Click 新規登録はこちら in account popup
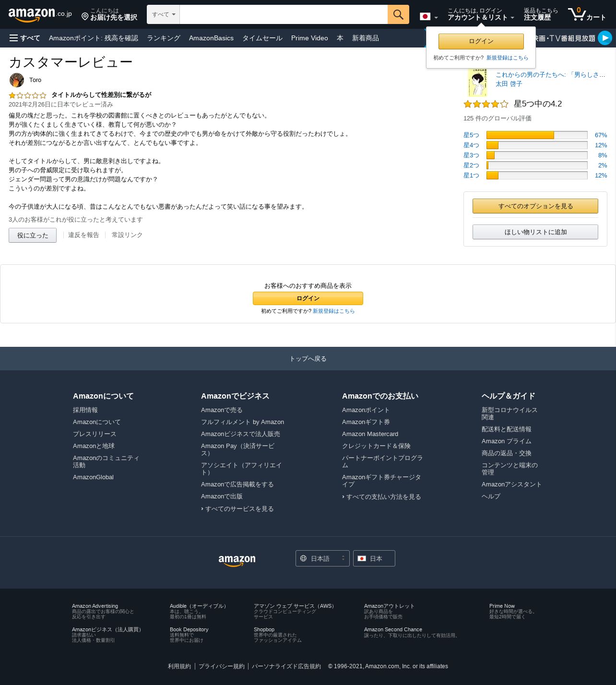Viewport: 616px width, 685px height. [507, 58]
